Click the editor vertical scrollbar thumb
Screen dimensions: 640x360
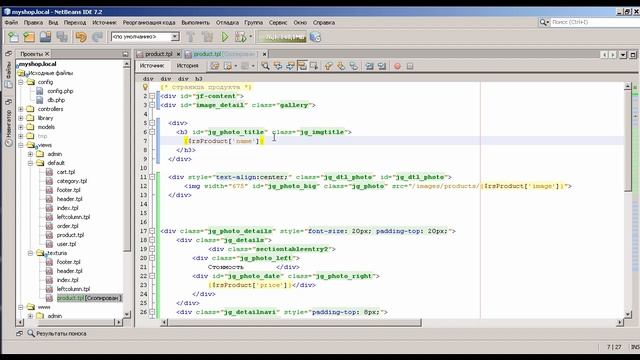628,141
